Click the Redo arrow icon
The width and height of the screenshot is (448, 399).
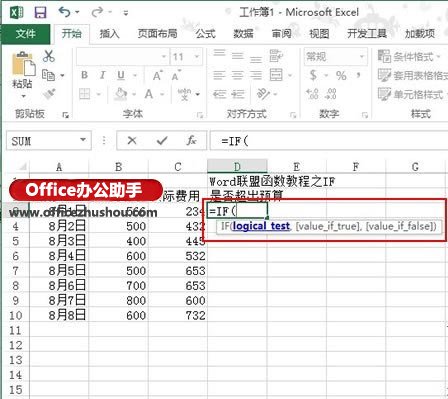[97, 12]
